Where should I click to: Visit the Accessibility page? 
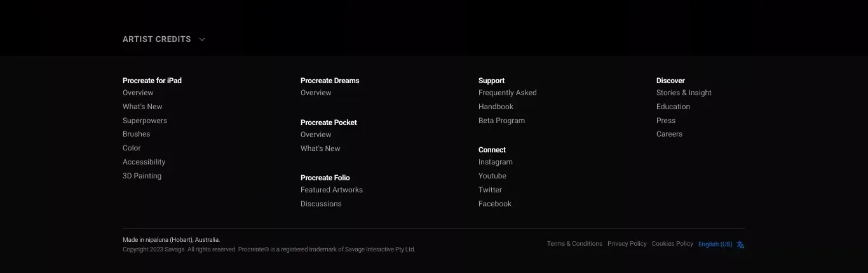[x=144, y=162]
